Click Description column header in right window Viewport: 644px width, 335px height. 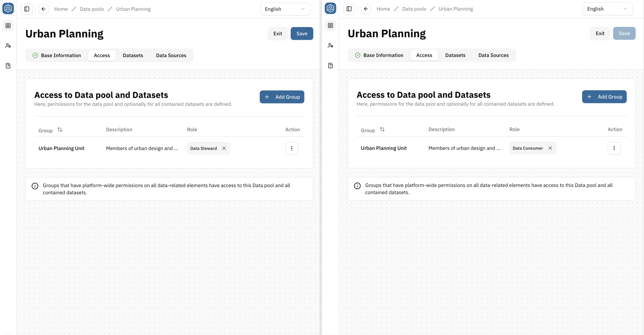coord(441,129)
